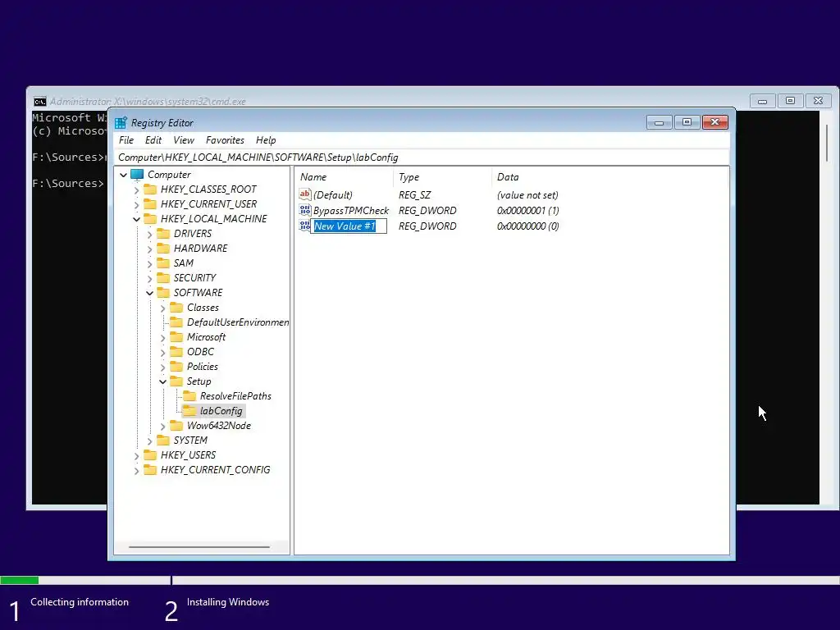This screenshot has height=630, width=840.
Task: Click the HKEY_CURRENT_CONFIG folder icon
Action: tap(151, 470)
